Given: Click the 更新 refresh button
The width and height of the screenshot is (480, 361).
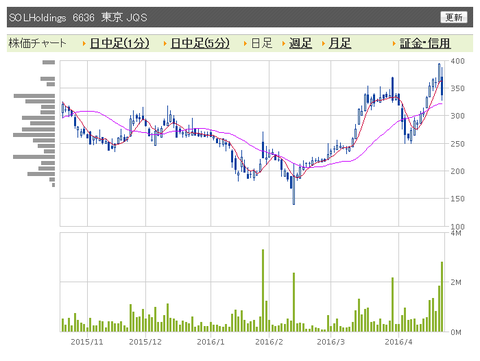Looking at the screenshot, I should [x=454, y=17].
